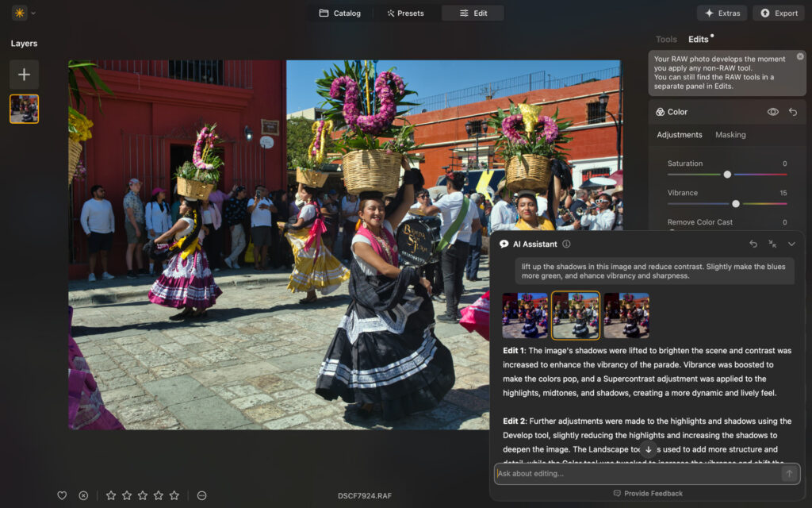Click the Export button

pos(778,12)
